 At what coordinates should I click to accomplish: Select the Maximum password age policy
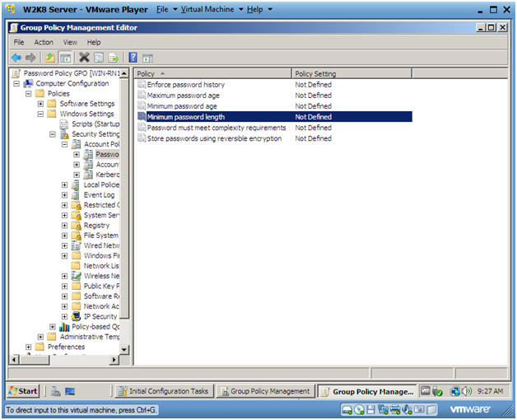click(x=183, y=96)
